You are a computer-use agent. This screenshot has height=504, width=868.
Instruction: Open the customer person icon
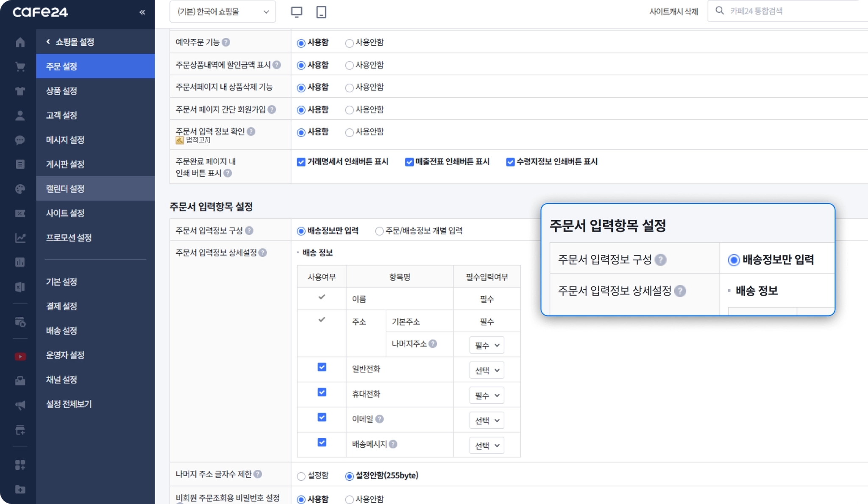click(20, 116)
